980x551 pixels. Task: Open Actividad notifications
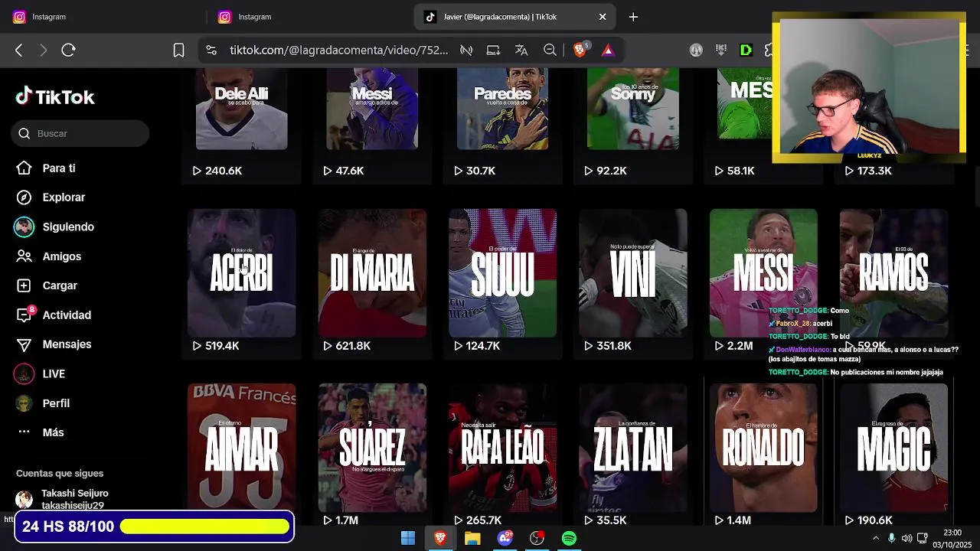[x=67, y=315]
